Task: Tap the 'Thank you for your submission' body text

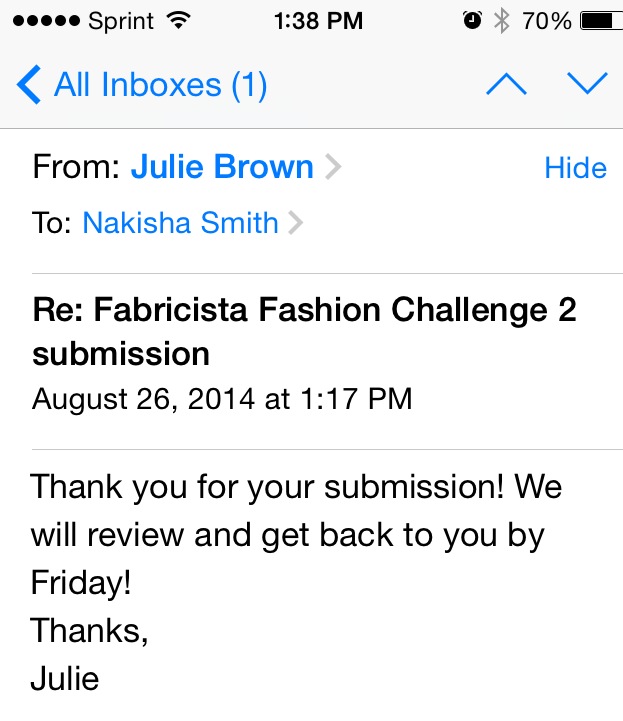Action: point(296,535)
